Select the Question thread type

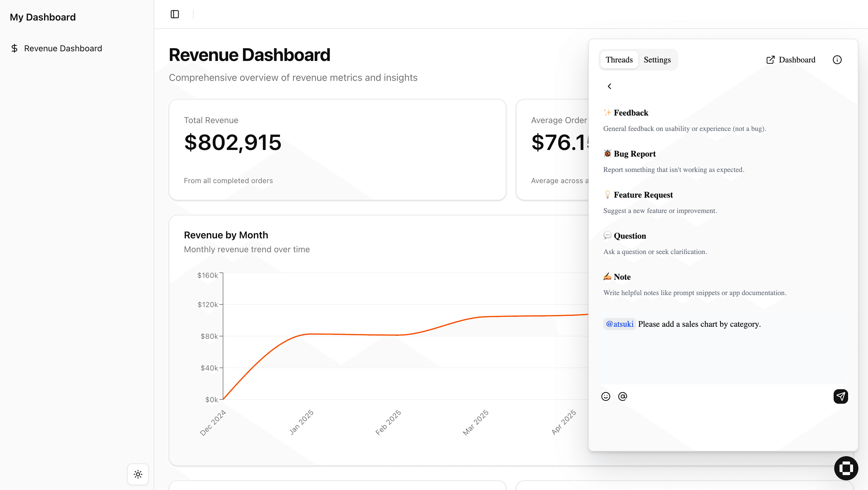click(629, 236)
